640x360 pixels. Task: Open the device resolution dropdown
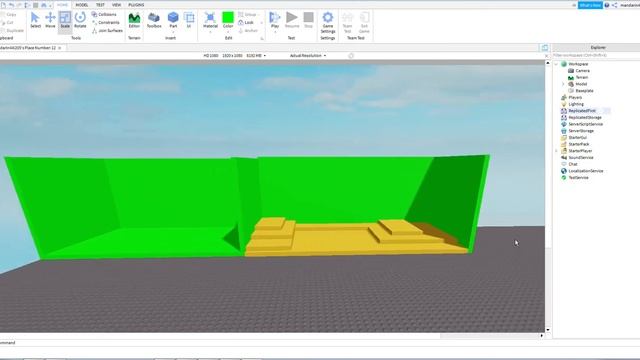[x=234, y=56]
